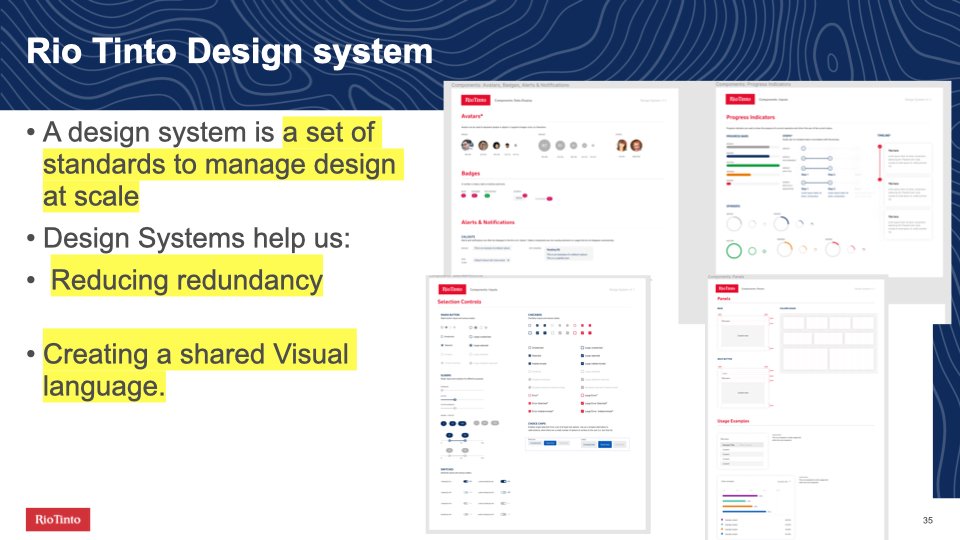Click the rightmost avatar photo
The image size is (960, 540).
click(x=637, y=145)
